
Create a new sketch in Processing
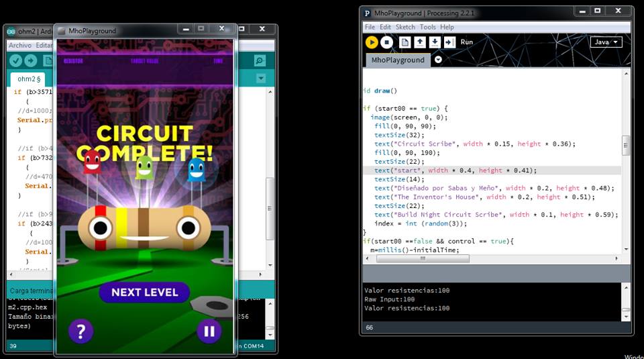pos(405,42)
